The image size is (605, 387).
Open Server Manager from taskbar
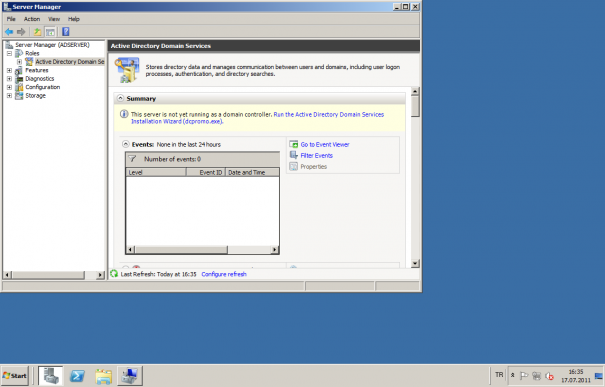(x=51, y=376)
